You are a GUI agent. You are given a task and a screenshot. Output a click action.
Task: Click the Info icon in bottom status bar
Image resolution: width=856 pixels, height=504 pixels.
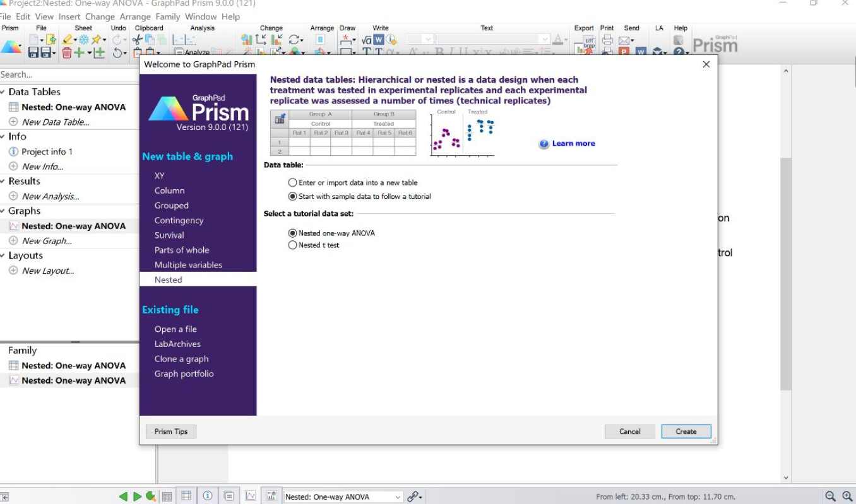pos(208,496)
